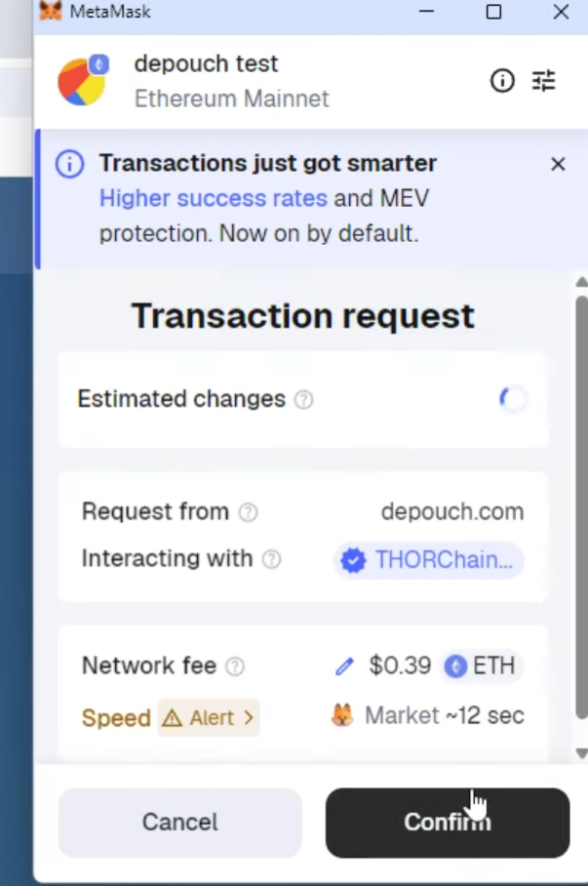The image size is (588, 886).
Task: Click Interacting with help question icon
Action: click(x=272, y=559)
